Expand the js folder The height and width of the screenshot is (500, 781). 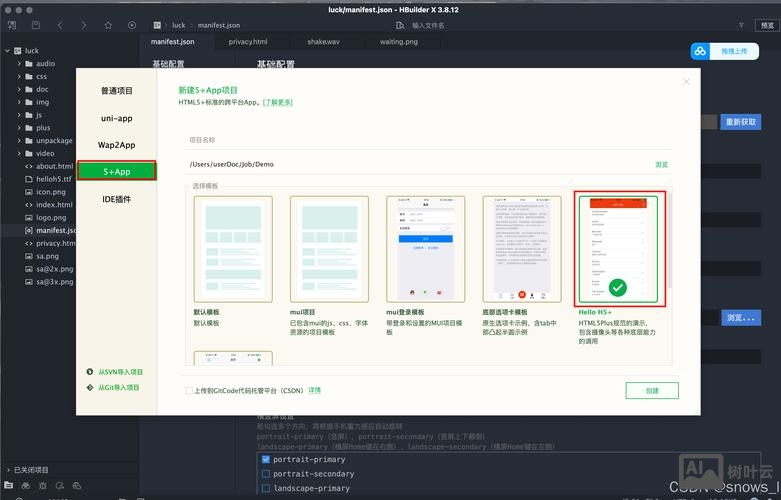point(19,115)
